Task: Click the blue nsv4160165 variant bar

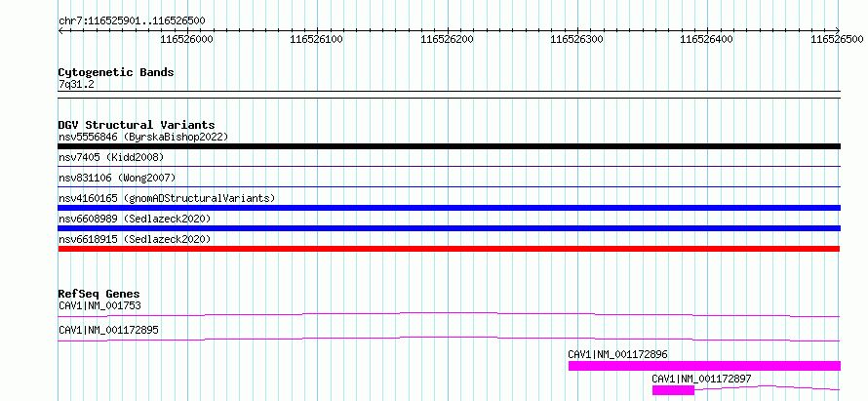Action: click(449, 208)
